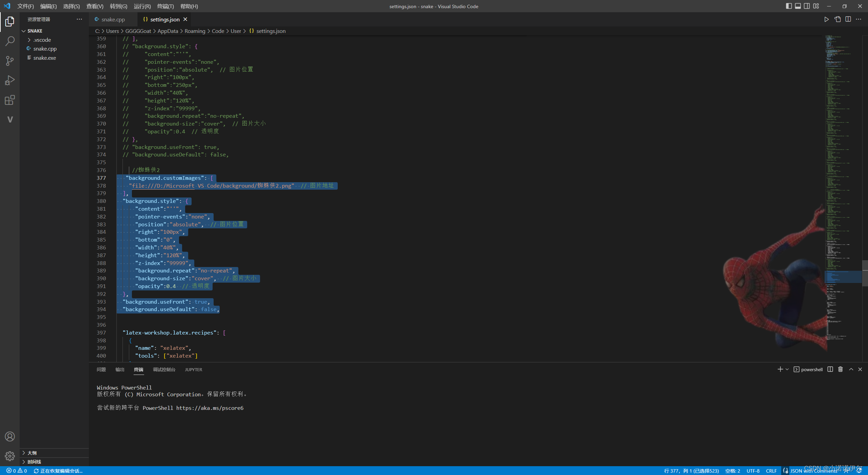
Task: Split the editor using top-right icon
Action: coord(848,19)
